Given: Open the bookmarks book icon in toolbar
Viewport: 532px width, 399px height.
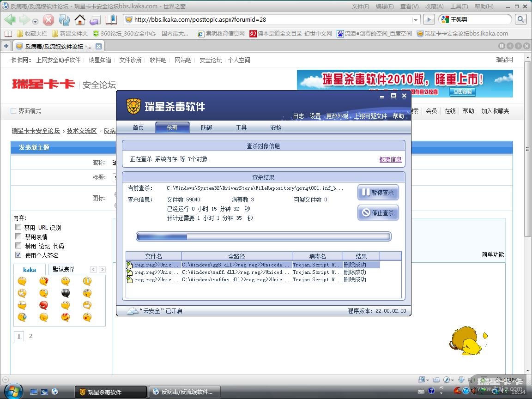Looking at the screenshot, I should coord(111,20).
